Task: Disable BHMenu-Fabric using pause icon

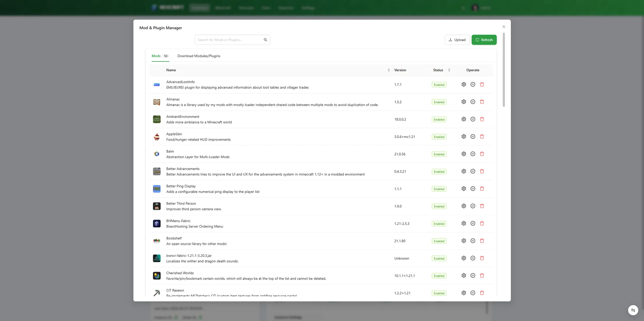Action: (473, 223)
